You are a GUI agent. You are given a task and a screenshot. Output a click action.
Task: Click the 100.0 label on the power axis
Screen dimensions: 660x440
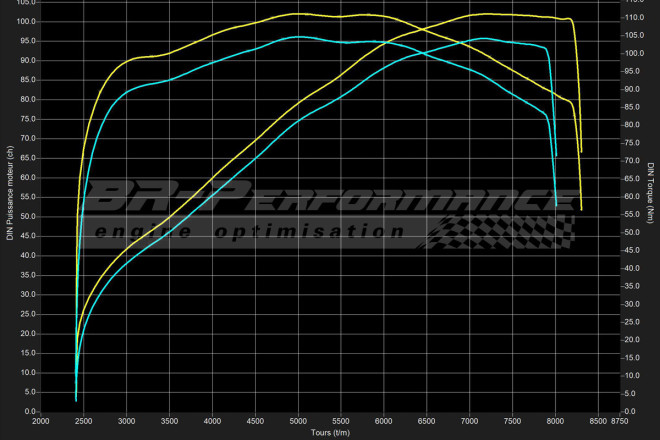point(25,21)
